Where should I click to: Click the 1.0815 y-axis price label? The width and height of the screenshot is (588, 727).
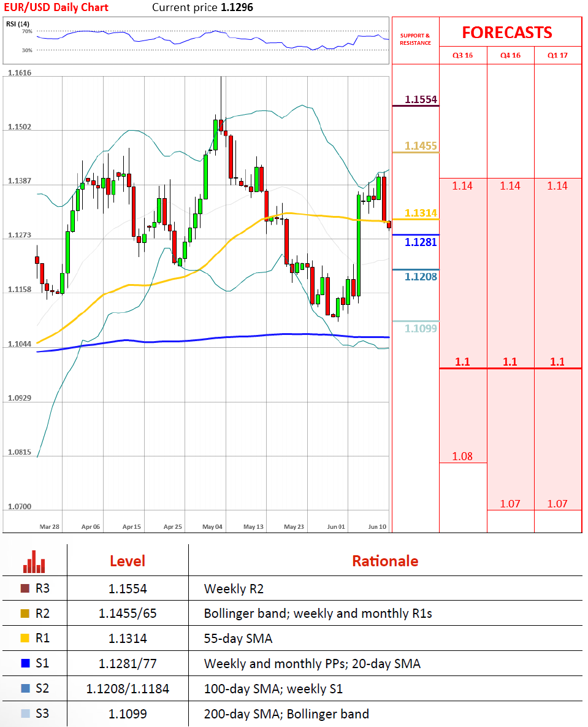pos(20,452)
